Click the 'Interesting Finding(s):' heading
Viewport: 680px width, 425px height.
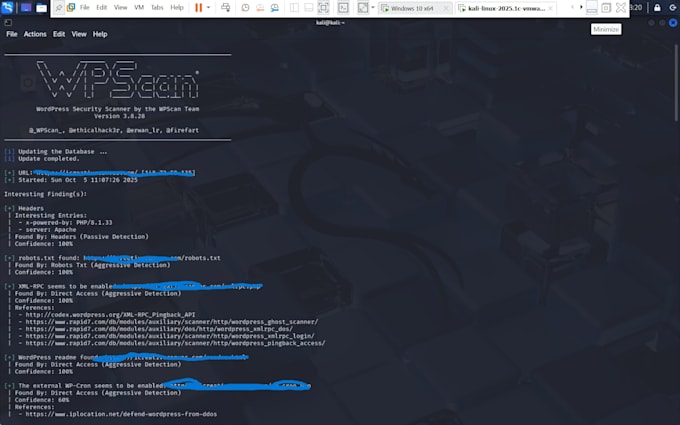pyautogui.click(x=46, y=194)
